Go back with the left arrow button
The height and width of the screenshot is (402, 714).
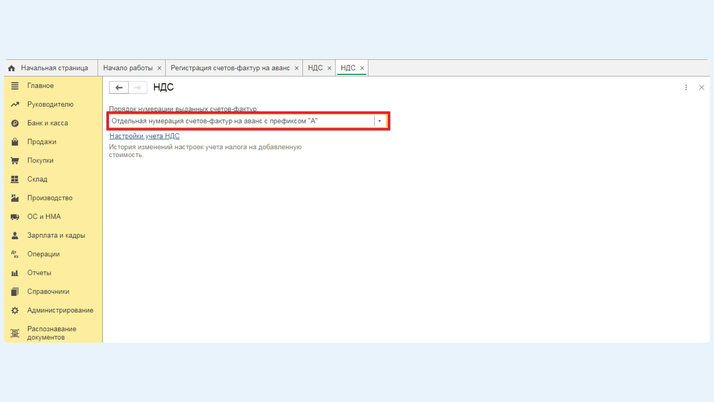click(x=119, y=87)
